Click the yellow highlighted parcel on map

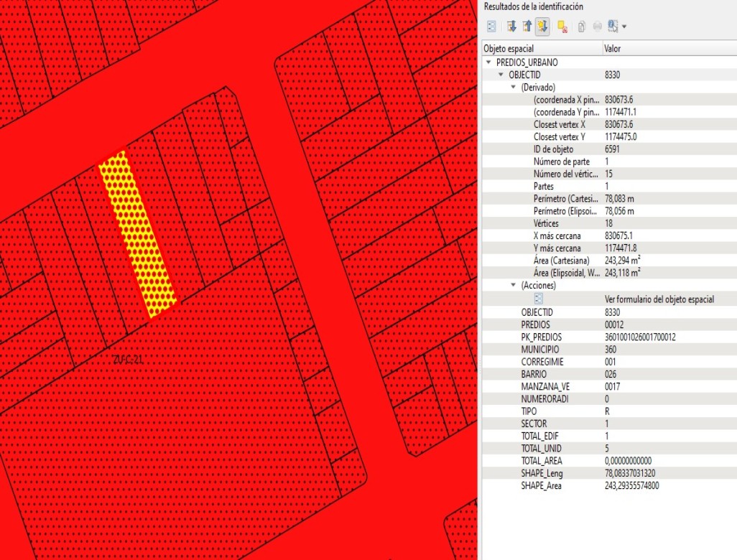(136, 233)
